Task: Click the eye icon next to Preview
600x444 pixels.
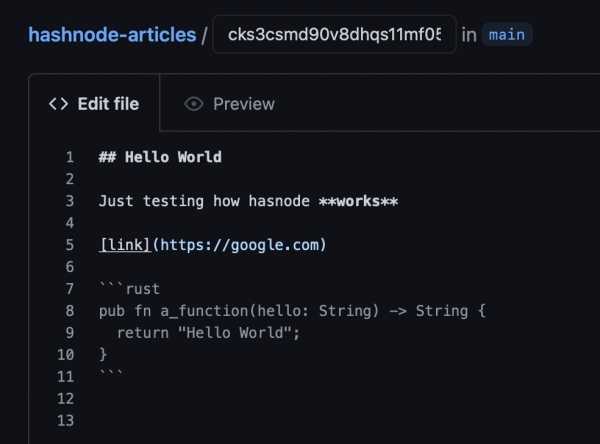Action: click(x=194, y=104)
